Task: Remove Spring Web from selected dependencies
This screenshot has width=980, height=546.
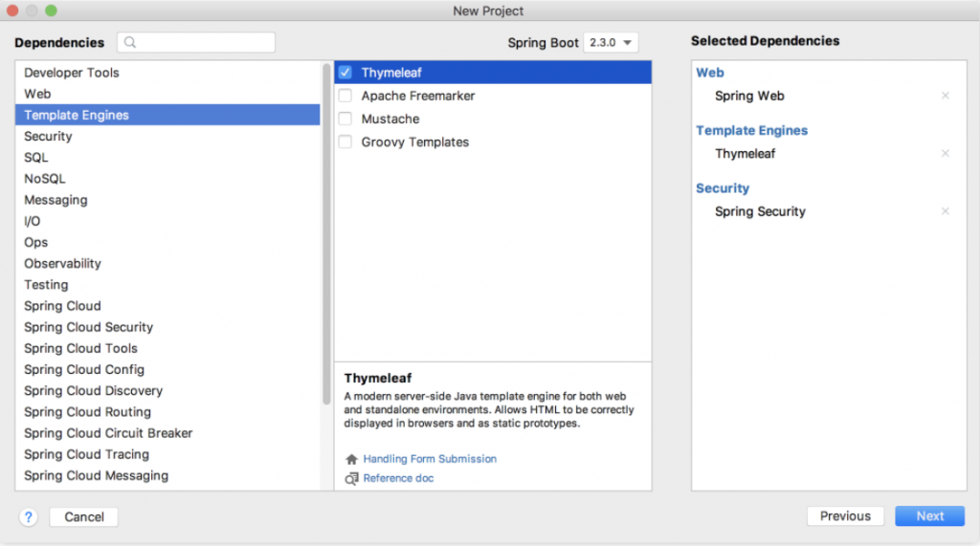Action: point(946,96)
